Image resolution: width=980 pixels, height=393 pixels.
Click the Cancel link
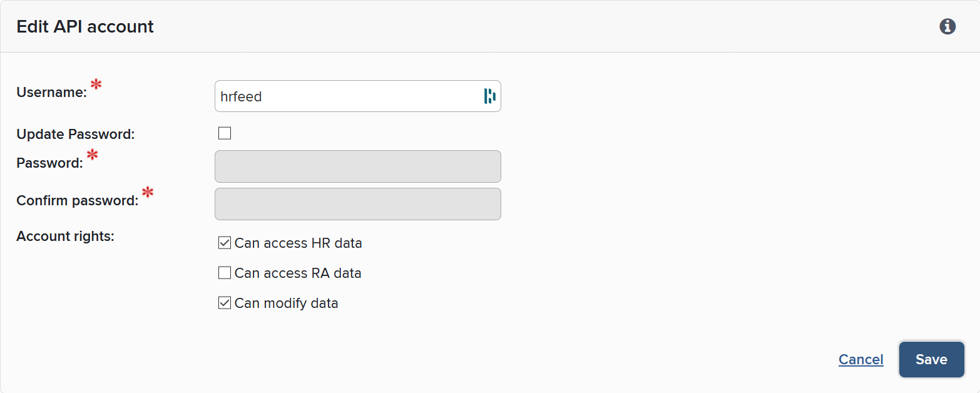click(x=860, y=359)
